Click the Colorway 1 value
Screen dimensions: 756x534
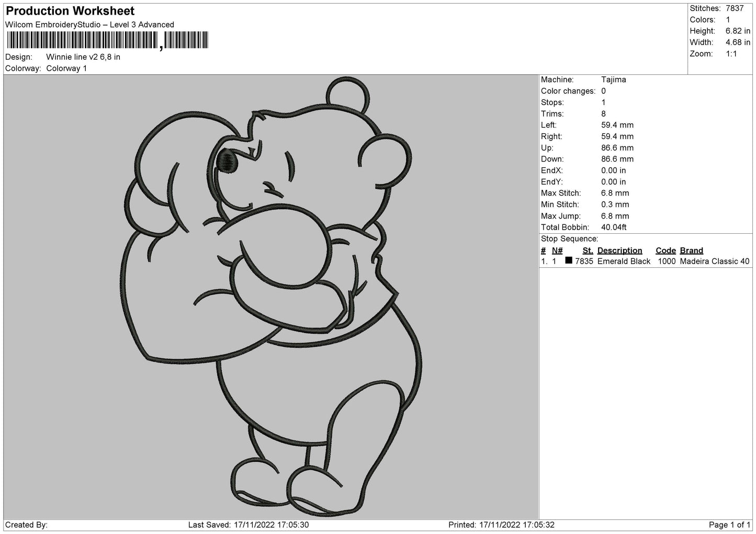point(66,69)
